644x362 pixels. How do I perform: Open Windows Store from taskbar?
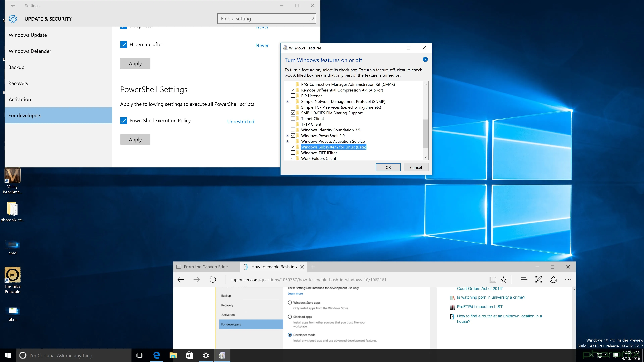click(190, 355)
